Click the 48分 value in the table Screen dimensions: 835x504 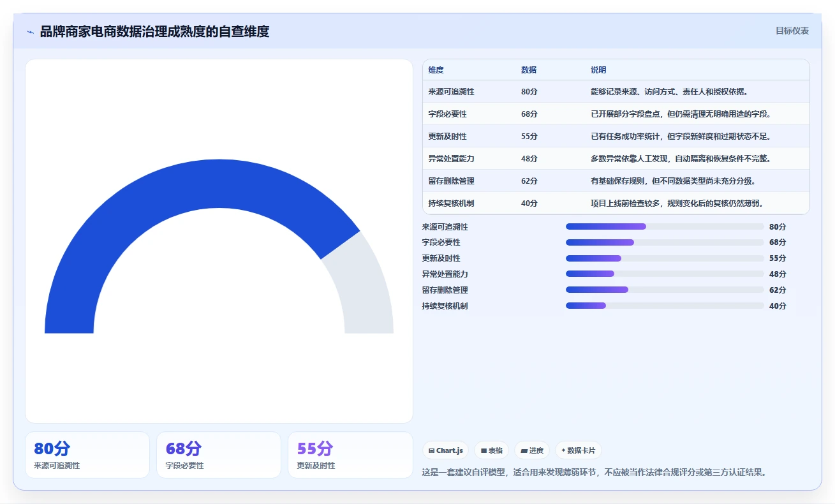point(529,159)
